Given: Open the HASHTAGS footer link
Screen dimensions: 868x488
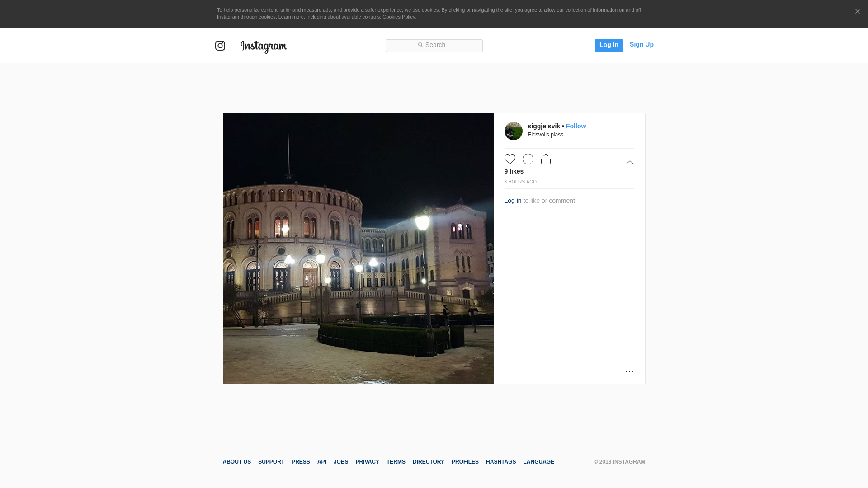Looking at the screenshot, I should pyautogui.click(x=500, y=462).
